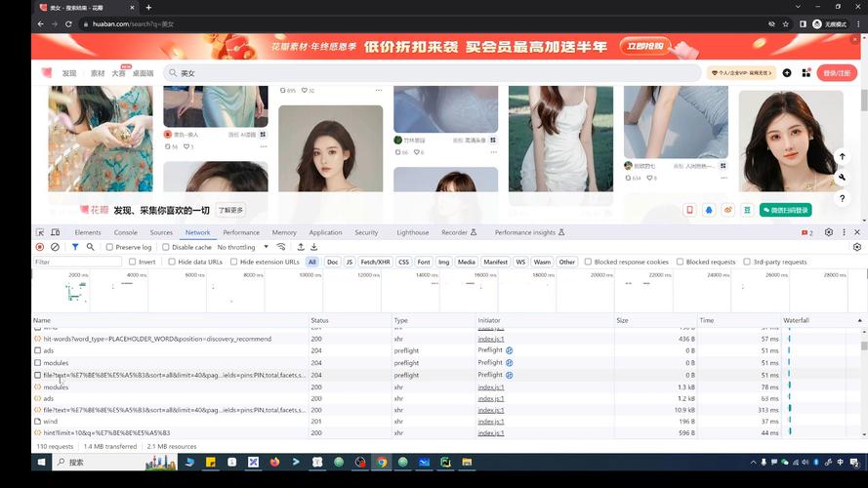Toggle the network filter funnel icon

tap(75, 247)
